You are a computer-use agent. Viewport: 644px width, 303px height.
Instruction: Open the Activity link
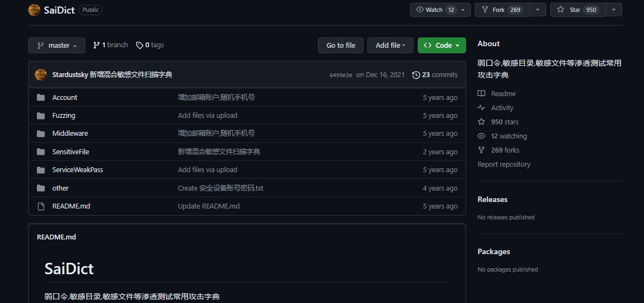[502, 108]
